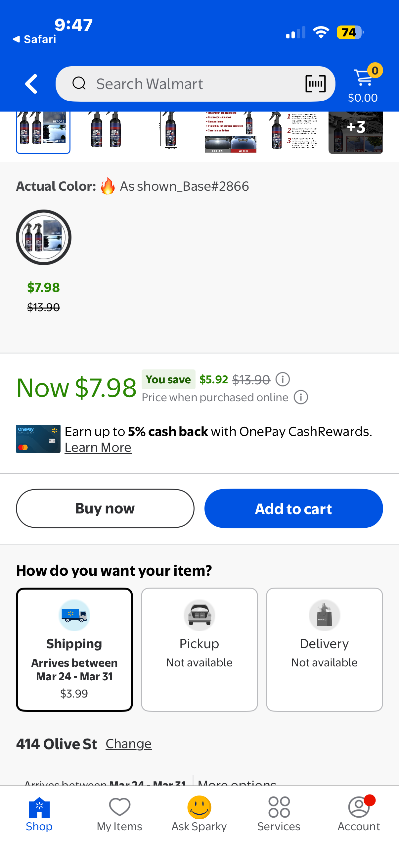Open the barcode scanner icon

click(315, 84)
